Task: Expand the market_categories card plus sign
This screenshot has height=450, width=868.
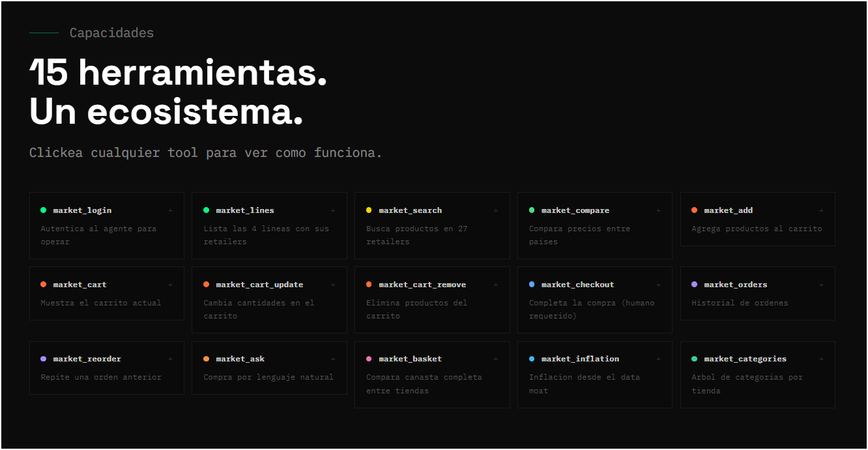Action: click(821, 359)
